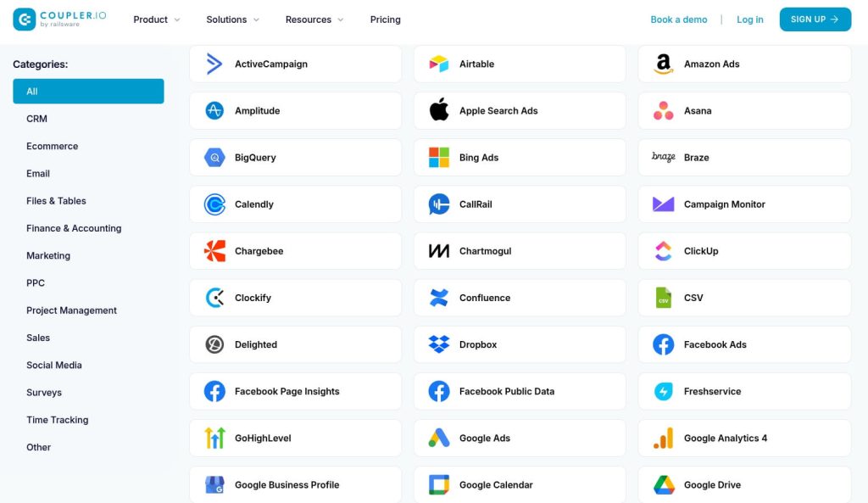Filter by Project Management category
Viewport: 868px width, 503px height.
[71, 310]
